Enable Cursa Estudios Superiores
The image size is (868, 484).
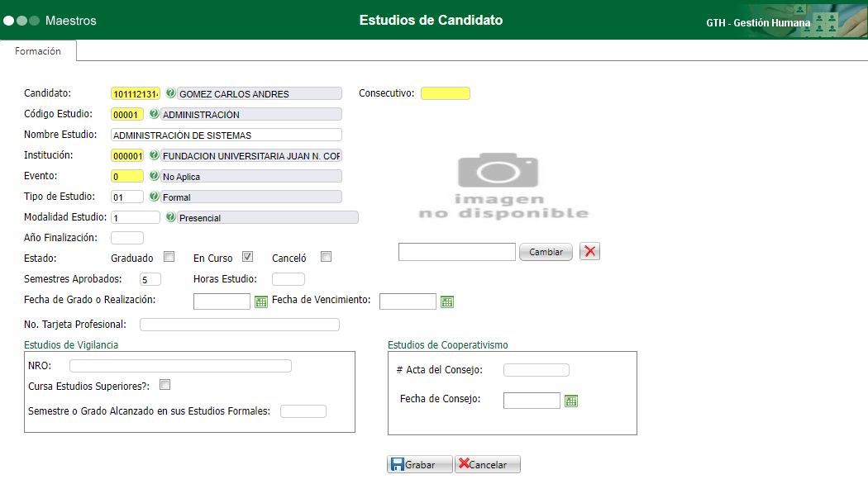(165, 384)
